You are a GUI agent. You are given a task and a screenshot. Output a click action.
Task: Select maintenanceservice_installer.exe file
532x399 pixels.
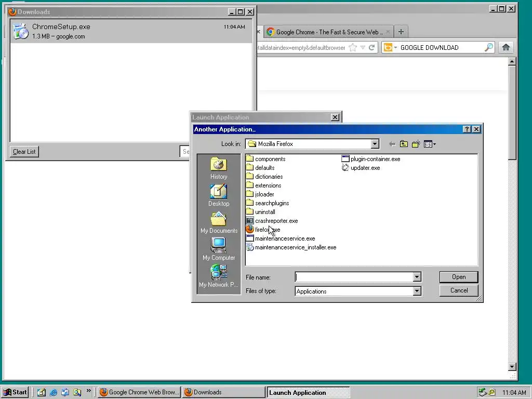coord(291,247)
